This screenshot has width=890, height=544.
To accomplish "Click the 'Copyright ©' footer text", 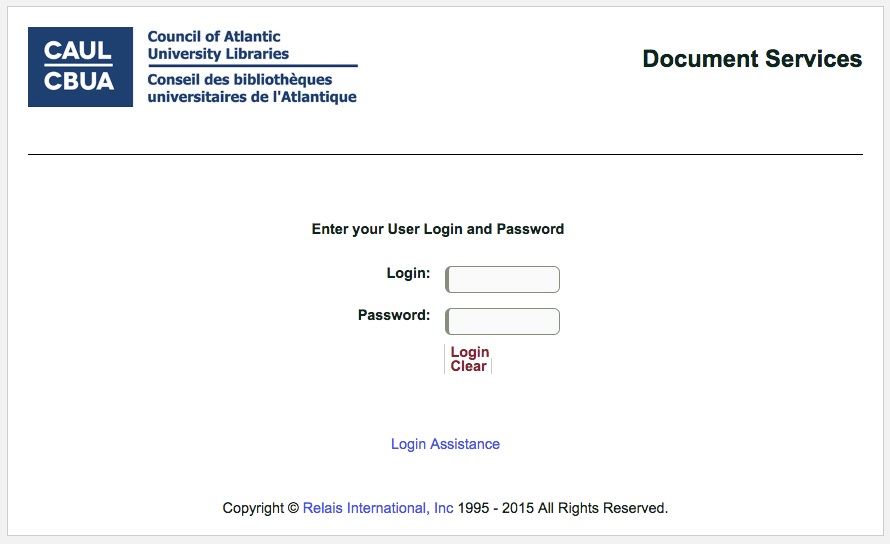I will [x=260, y=508].
